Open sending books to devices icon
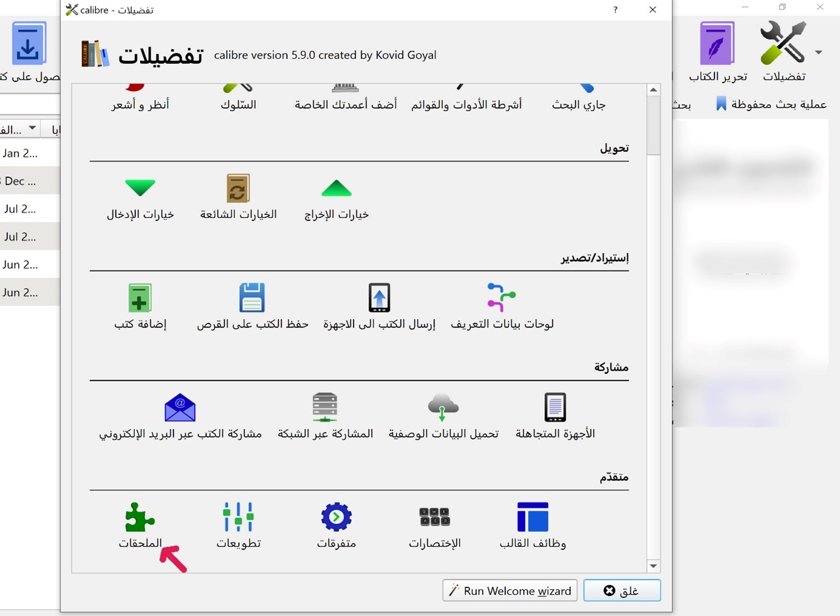Image resolution: width=840 pixels, height=616 pixels. tap(380, 298)
